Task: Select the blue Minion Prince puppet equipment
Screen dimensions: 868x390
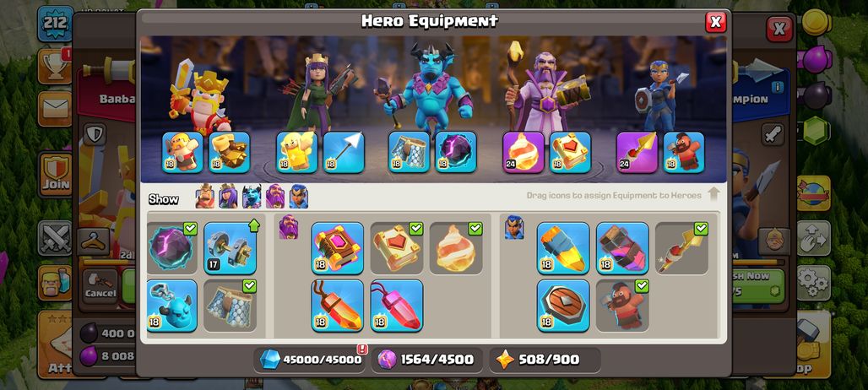Action: click(172, 306)
